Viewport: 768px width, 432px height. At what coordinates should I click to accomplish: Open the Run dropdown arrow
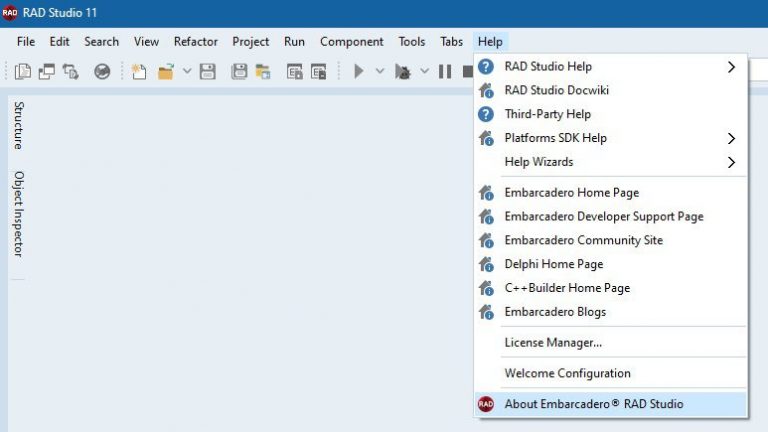[x=380, y=72]
